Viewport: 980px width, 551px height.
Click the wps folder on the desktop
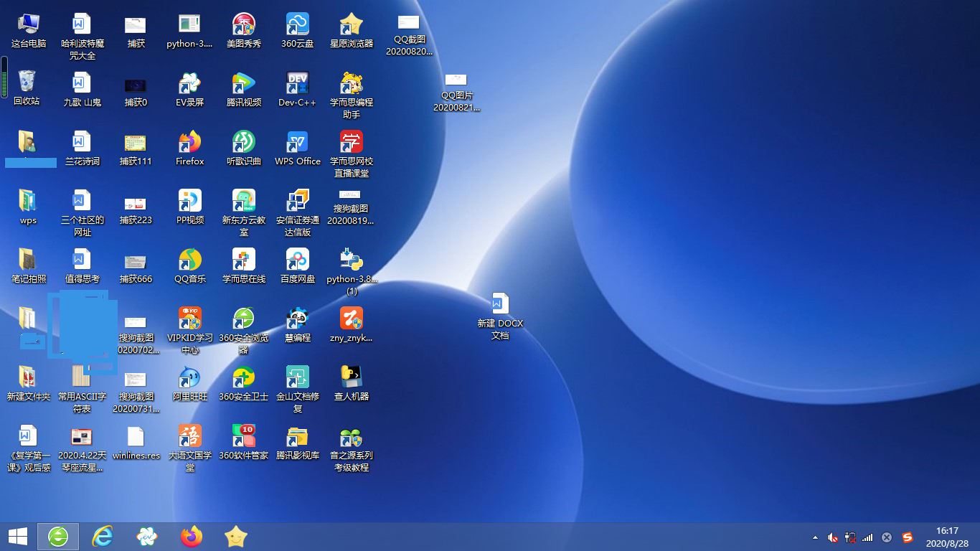tap(28, 207)
